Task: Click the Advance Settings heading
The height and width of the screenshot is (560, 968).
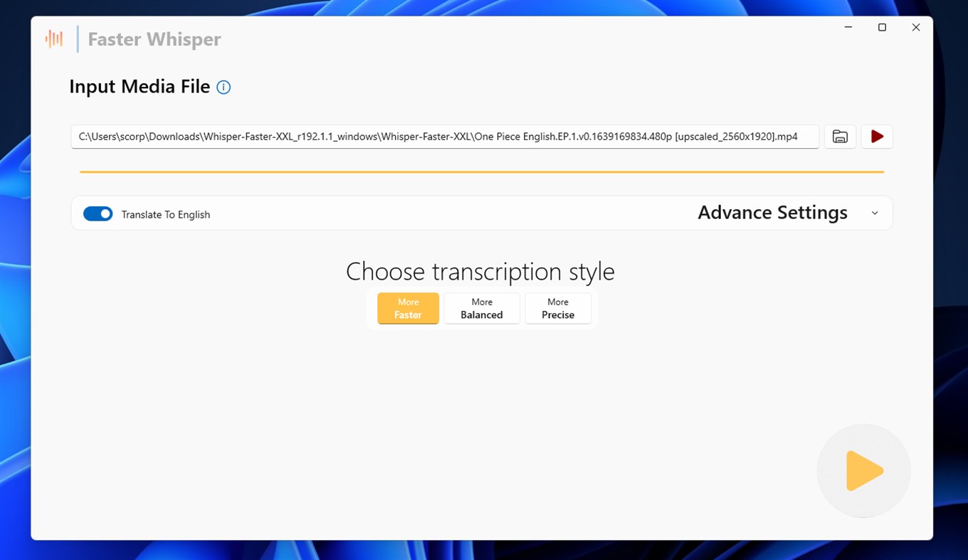Action: click(772, 213)
